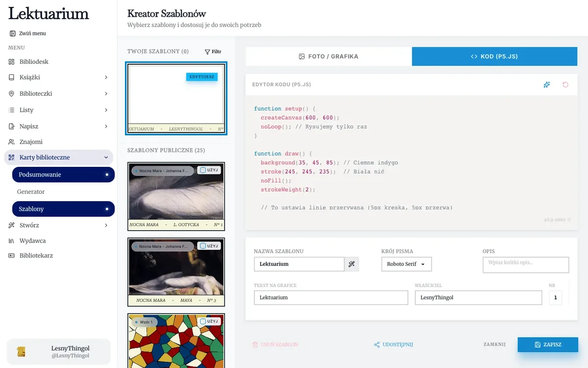Click the Tekst na grafice field
The height and width of the screenshot is (368, 588).
tap(331, 297)
